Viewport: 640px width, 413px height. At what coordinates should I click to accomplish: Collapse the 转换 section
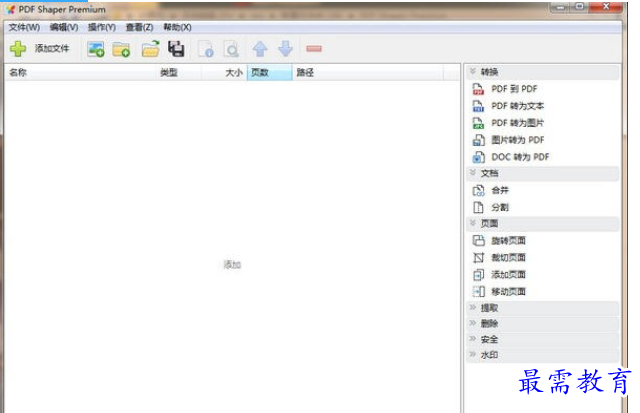click(542, 72)
